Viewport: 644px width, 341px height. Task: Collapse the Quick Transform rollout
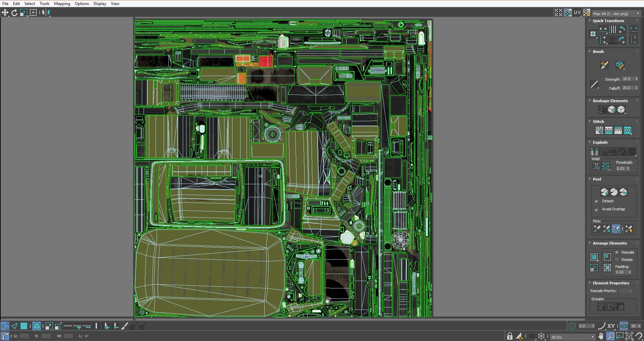590,21
